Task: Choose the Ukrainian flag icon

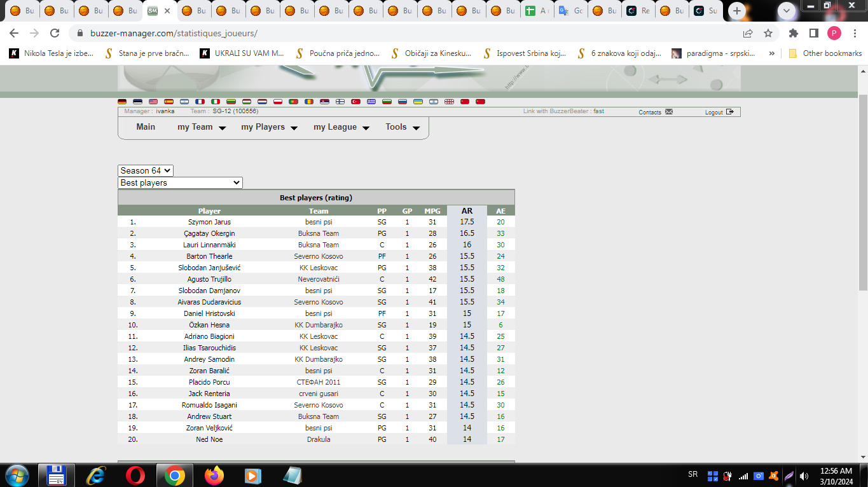Action: [x=418, y=102]
